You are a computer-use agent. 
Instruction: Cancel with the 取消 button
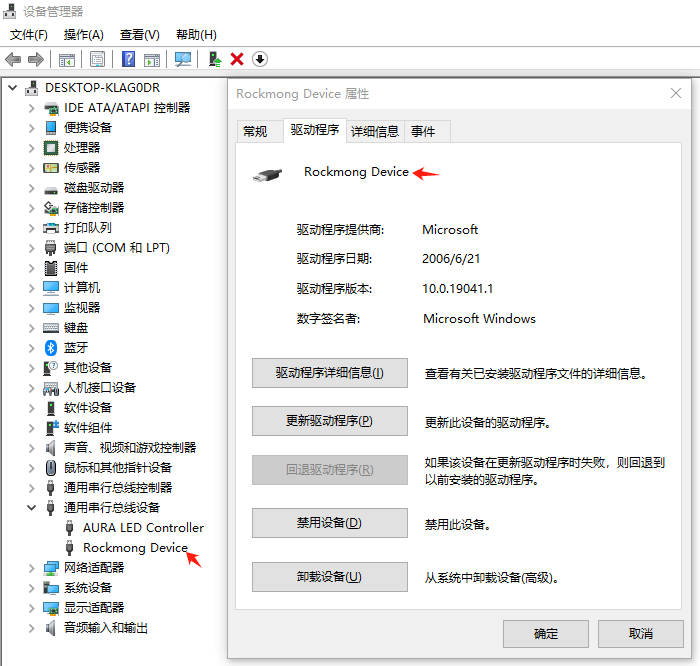641,634
